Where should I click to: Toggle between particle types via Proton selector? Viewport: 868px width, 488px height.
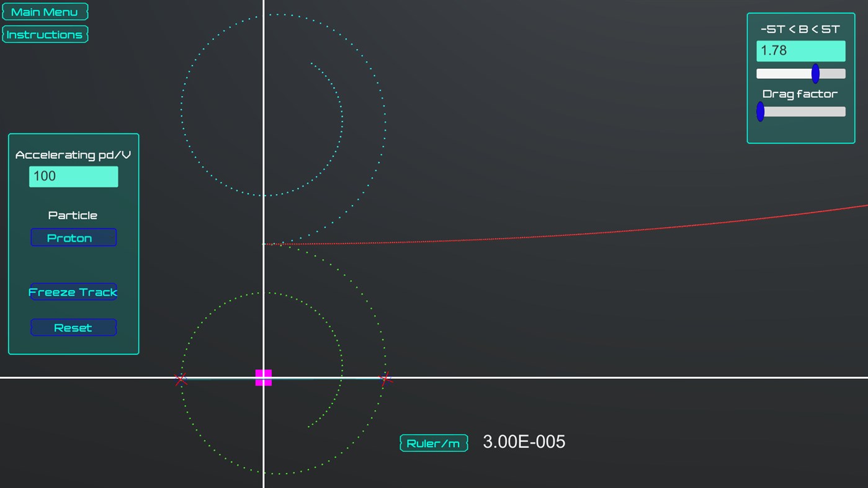pos(73,237)
